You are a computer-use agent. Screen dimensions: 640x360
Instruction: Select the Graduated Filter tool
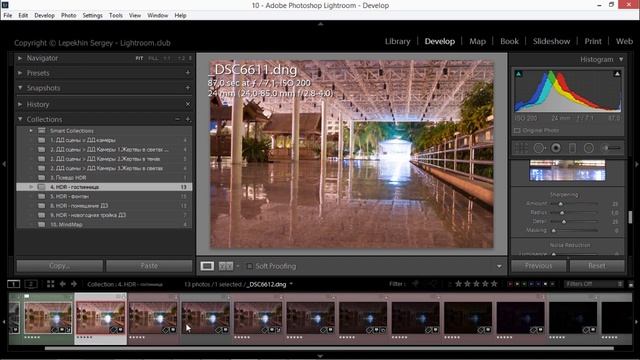click(x=572, y=148)
